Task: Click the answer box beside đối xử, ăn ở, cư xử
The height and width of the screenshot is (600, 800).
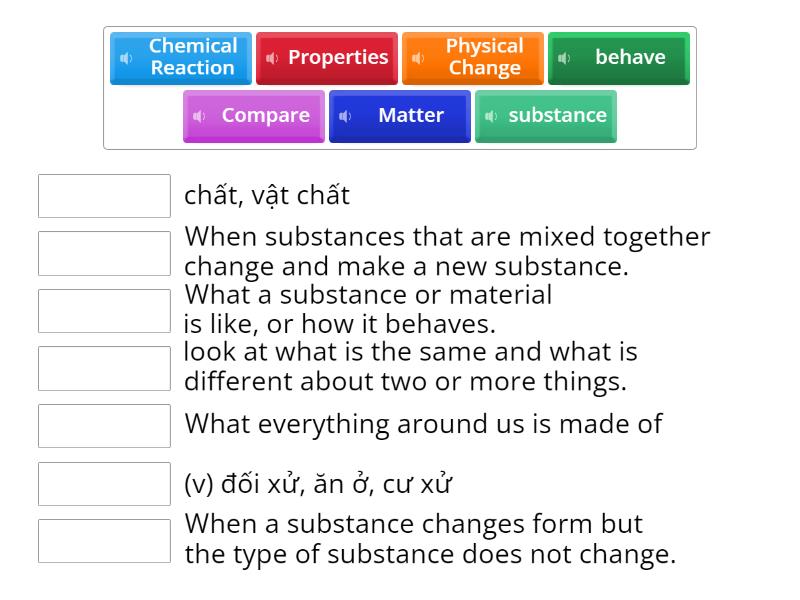Action: [104, 484]
